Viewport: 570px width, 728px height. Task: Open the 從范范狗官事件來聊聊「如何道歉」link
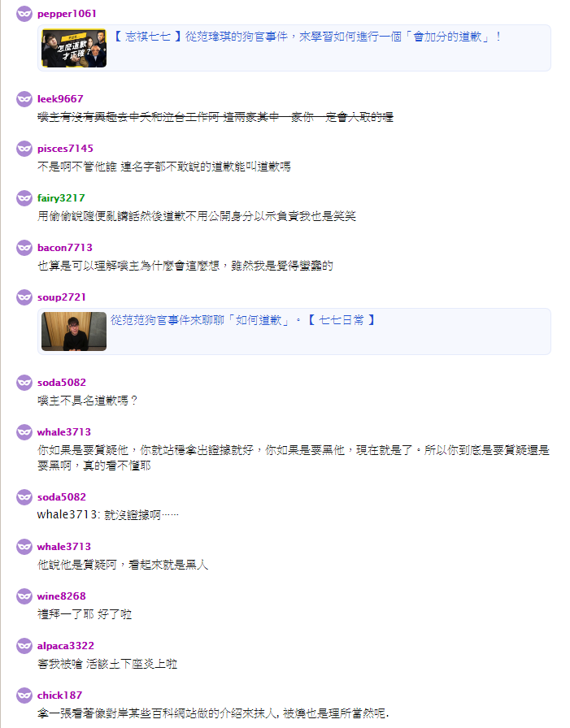[x=242, y=320]
